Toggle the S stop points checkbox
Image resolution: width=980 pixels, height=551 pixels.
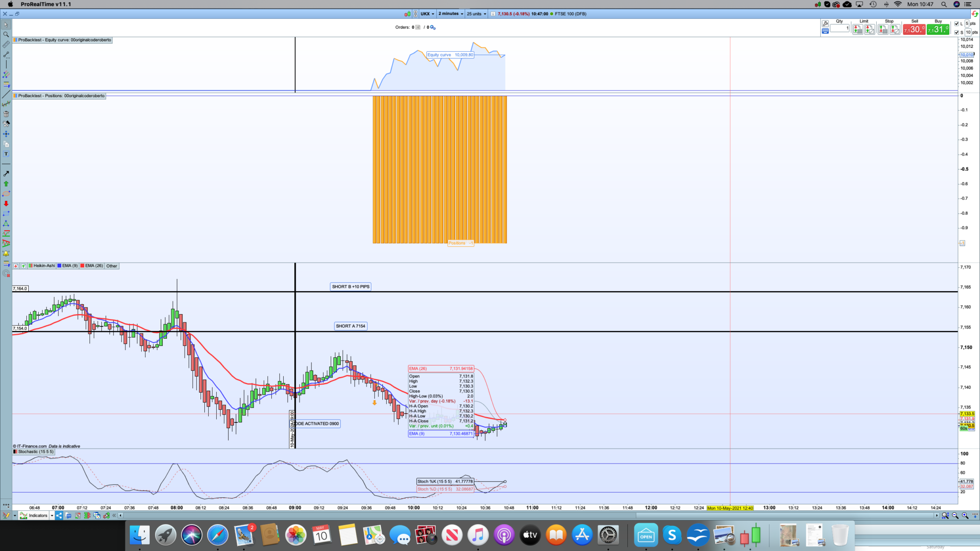(x=957, y=33)
